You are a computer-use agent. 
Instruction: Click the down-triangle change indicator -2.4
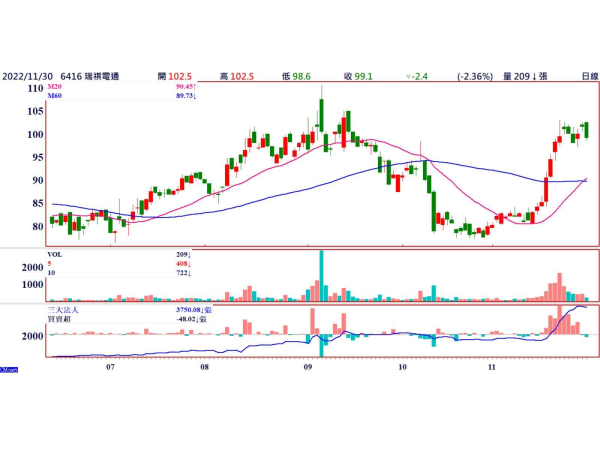pos(417,77)
